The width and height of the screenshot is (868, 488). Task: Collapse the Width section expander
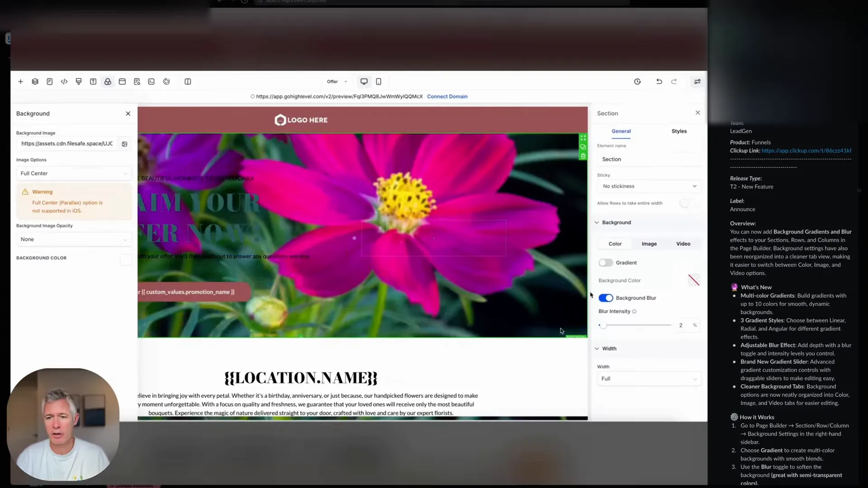(x=597, y=349)
